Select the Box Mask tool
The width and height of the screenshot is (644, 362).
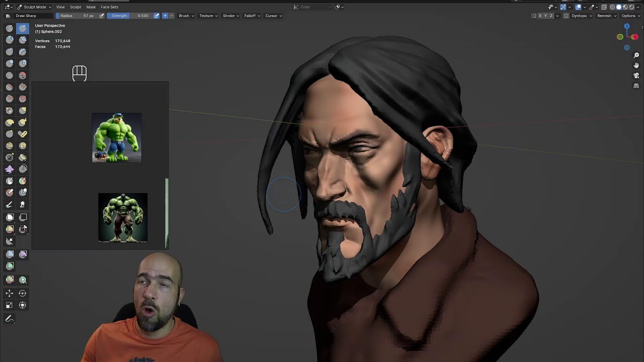coord(10,217)
